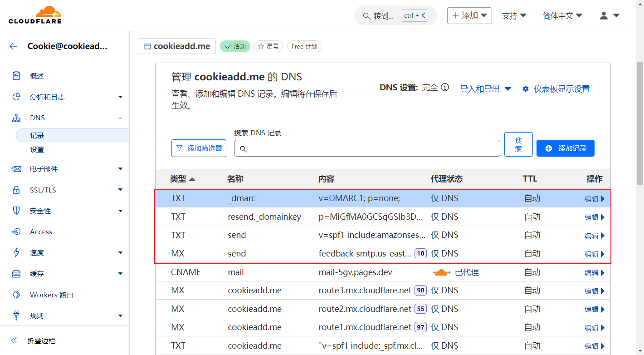Click the Workers 路由 sidebar icon
This screenshot has width=644, height=355.
16,295
